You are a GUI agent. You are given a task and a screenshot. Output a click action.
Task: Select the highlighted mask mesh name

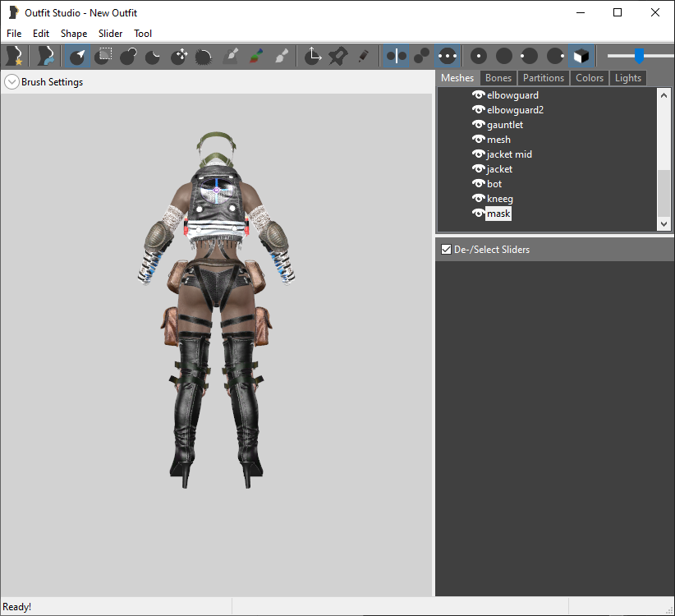(498, 214)
